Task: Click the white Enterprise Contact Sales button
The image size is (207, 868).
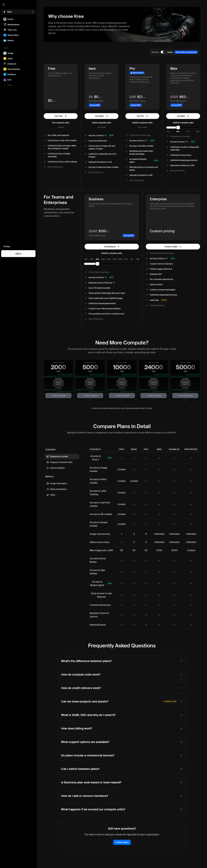Action: pos(173,247)
